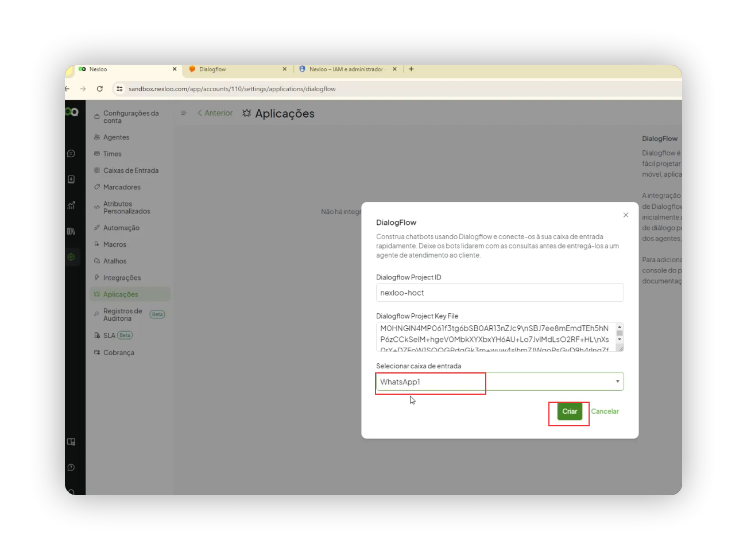Open Registros de Auditoria settings
747x560 pixels.
point(122,314)
